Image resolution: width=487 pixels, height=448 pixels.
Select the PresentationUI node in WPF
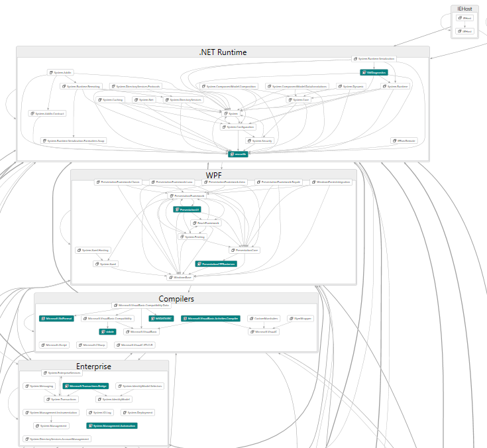pos(187,209)
